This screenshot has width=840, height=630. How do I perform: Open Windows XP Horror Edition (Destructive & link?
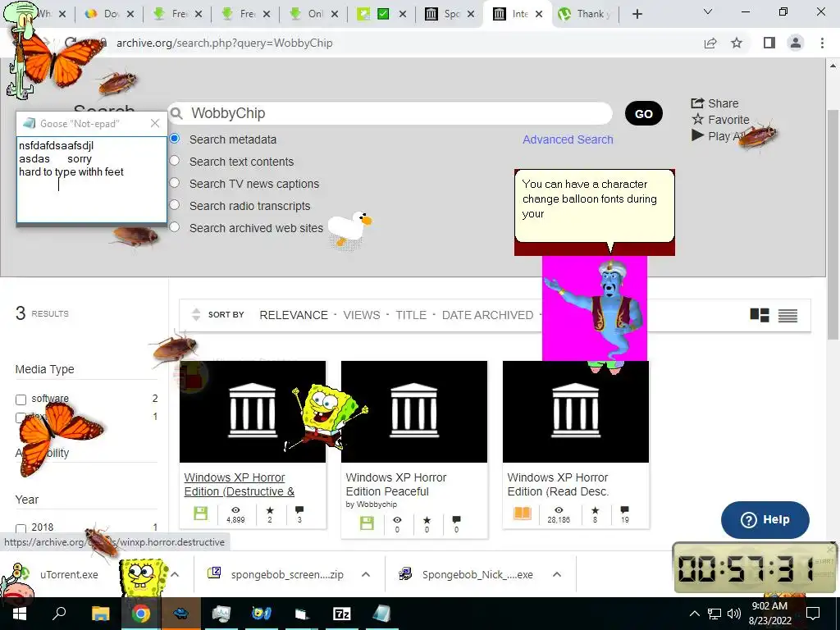pos(239,484)
